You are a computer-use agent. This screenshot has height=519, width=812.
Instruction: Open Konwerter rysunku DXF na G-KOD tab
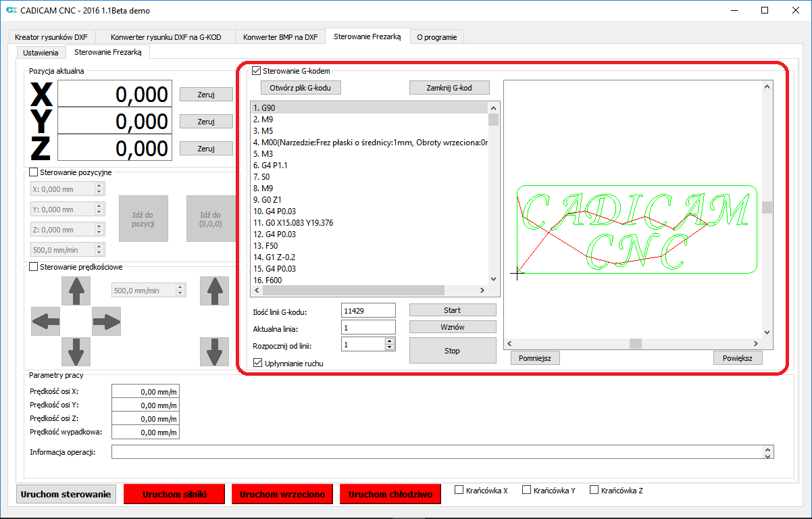(x=166, y=37)
